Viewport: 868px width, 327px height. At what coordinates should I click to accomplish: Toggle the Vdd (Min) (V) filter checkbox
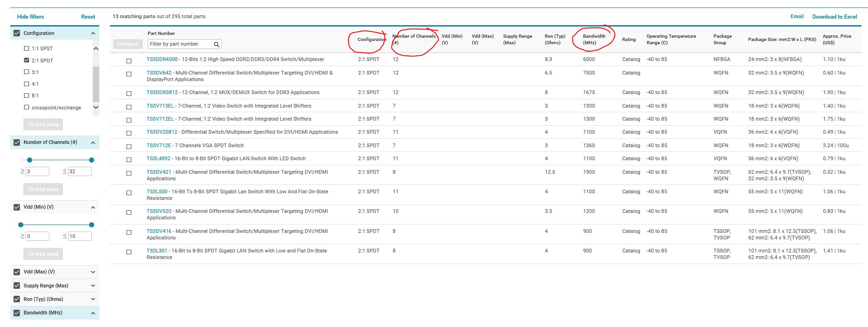(x=17, y=207)
